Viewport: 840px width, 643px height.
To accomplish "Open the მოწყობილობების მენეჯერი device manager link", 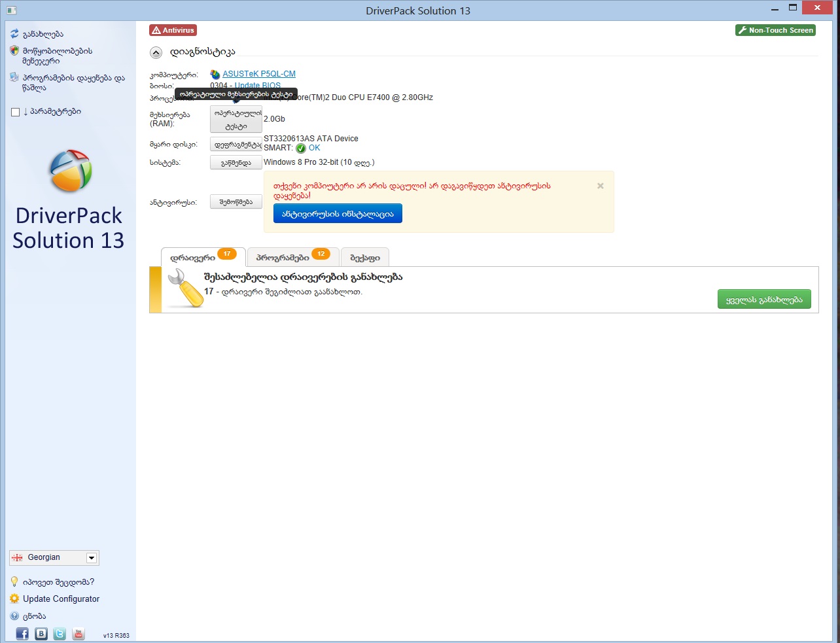I will (x=58, y=56).
